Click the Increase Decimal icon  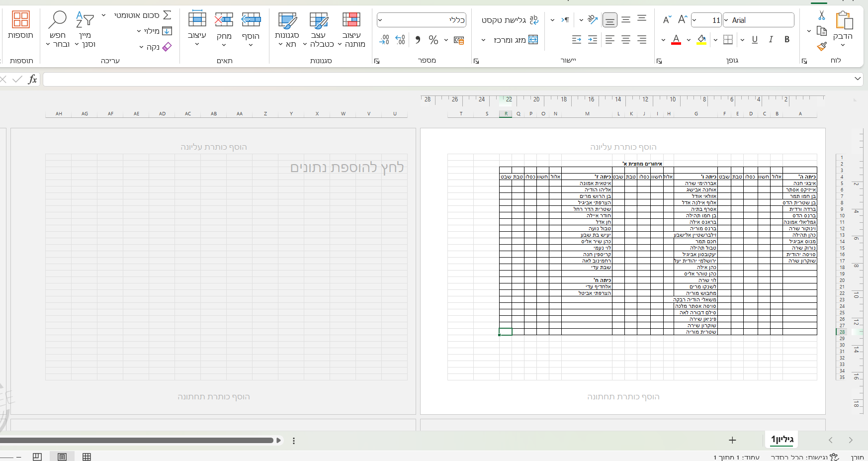point(401,40)
